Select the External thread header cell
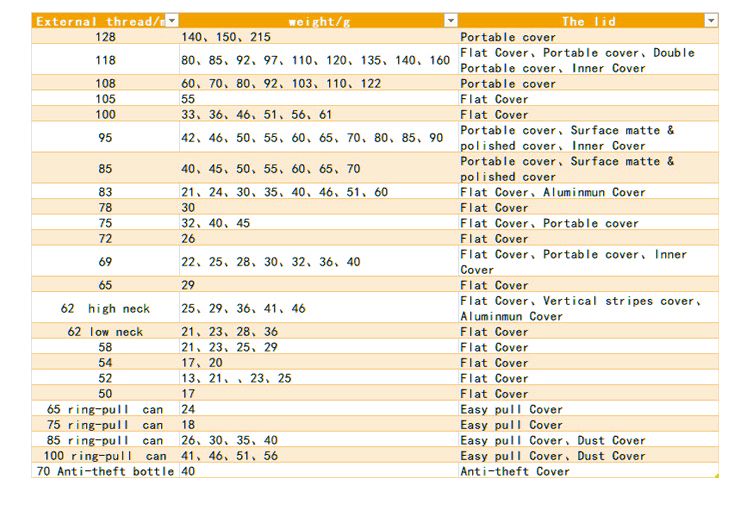Screen dimensions: 750x511 (x=98, y=21)
